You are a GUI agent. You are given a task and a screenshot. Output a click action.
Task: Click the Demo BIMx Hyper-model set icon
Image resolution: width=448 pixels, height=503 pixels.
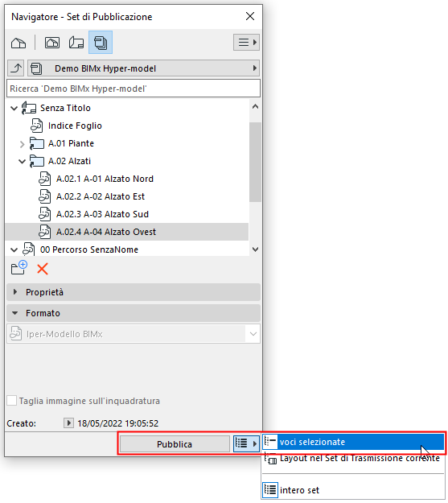(x=36, y=68)
